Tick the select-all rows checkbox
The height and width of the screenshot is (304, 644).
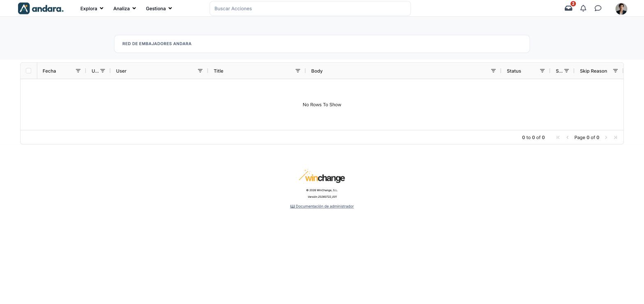tap(28, 71)
